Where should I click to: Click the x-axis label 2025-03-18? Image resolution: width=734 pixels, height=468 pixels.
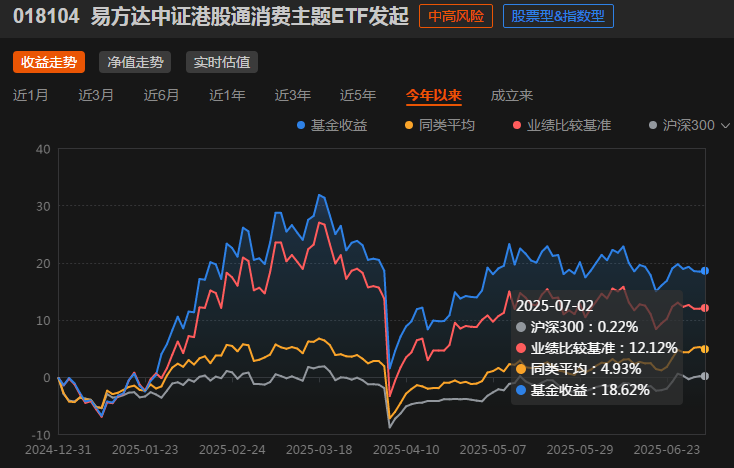click(319, 450)
